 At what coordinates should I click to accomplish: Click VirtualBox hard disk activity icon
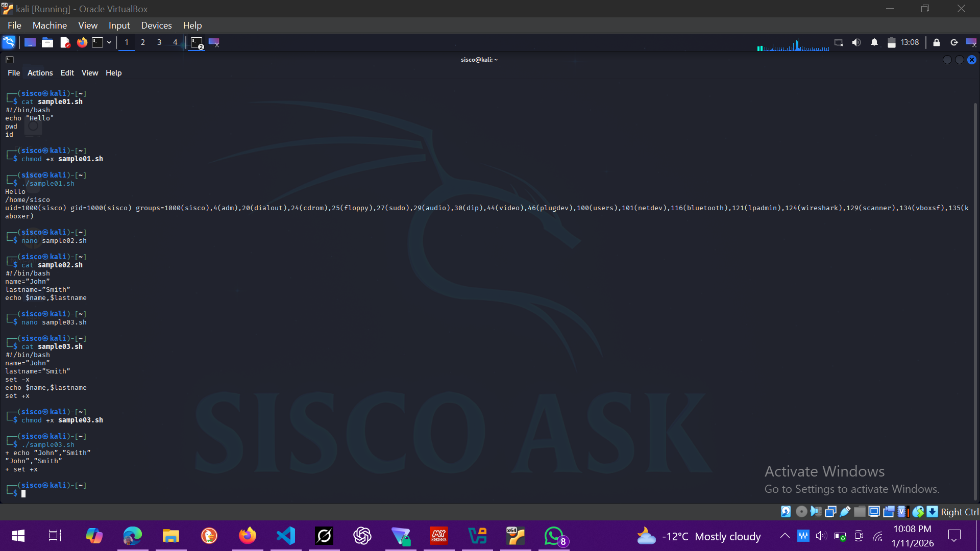pyautogui.click(x=786, y=512)
